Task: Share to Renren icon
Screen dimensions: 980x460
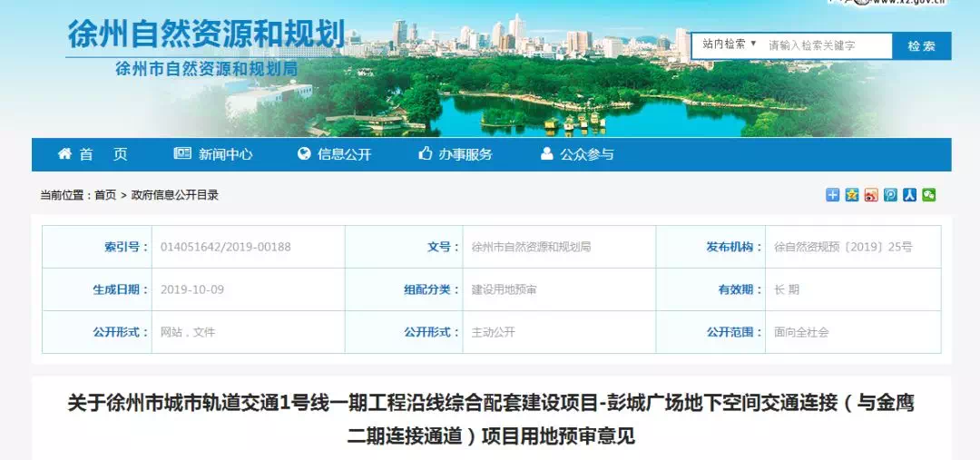Action: (910, 195)
